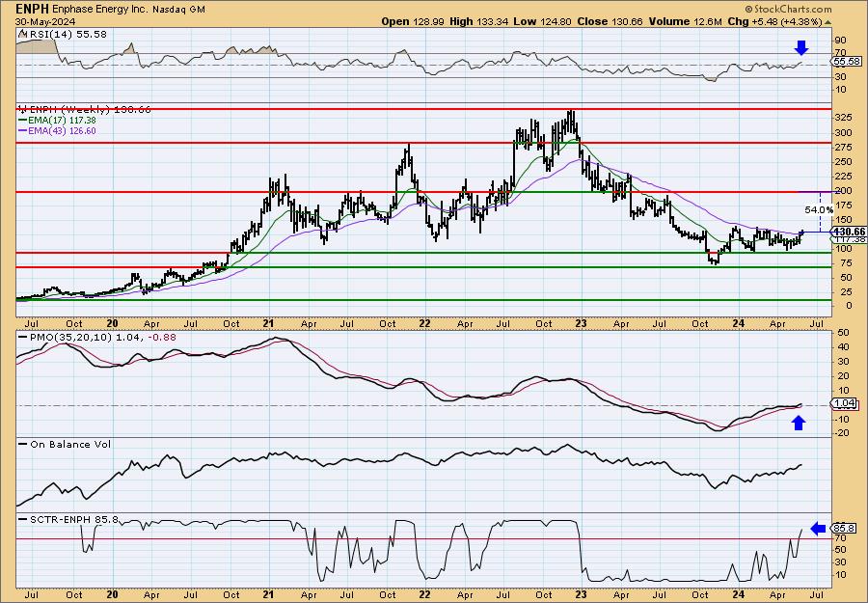Click the Close 130.66 header value
The height and width of the screenshot is (603, 868).
610,21
